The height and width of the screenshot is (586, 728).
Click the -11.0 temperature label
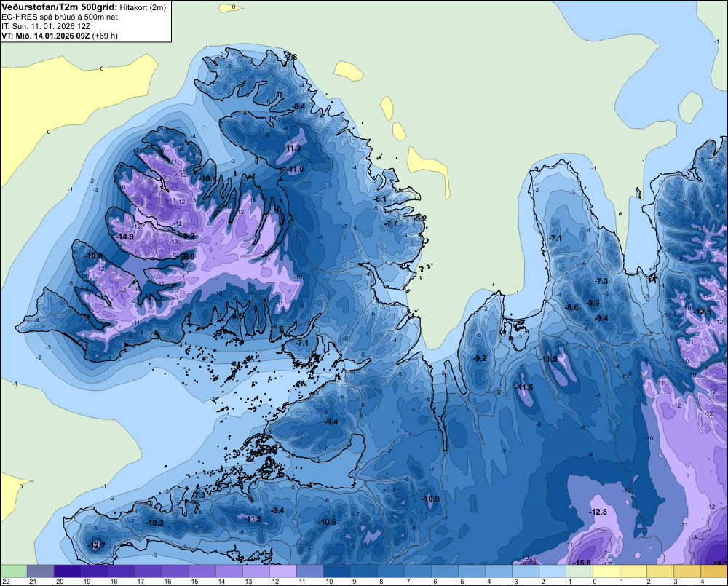(x=295, y=170)
